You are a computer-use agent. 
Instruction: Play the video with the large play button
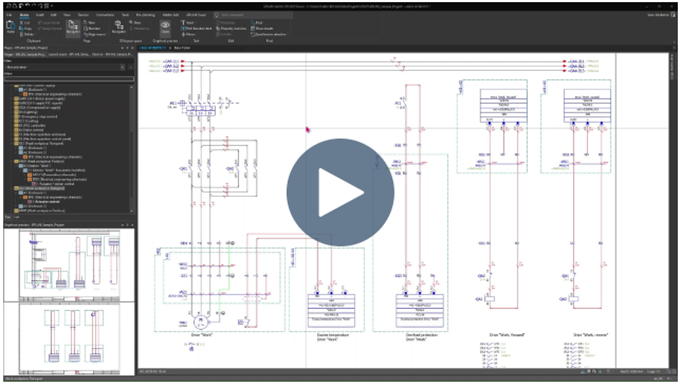pyautogui.click(x=340, y=192)
